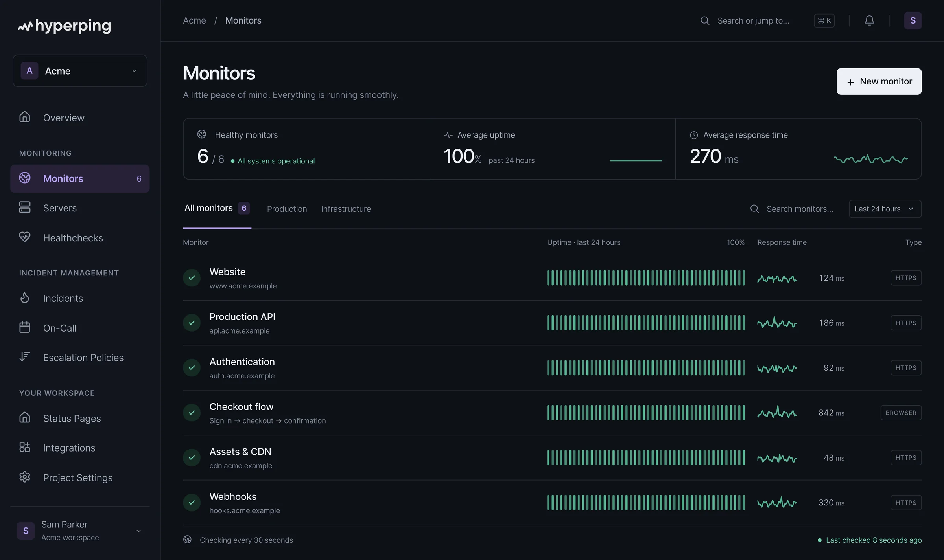Click the HTTPS badge on Website row
The height and width of the screenshot is (560, 944).
coord(906,278)
